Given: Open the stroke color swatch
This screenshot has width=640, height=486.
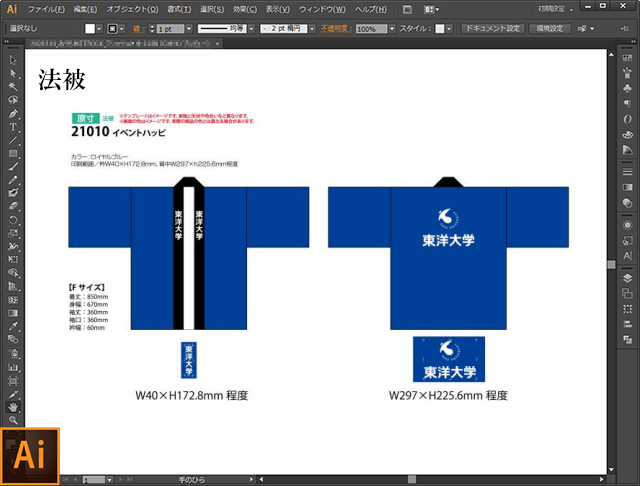Looking at the screenshot, I should tap(112, 29).
